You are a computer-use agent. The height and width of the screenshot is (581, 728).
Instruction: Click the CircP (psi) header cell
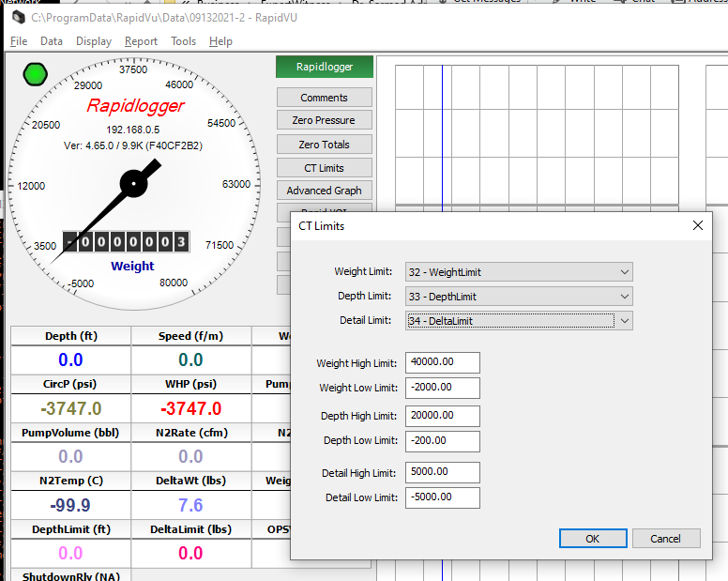pos(71,385)
